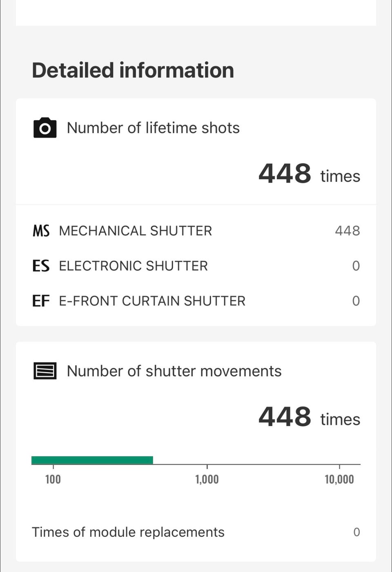This screenshot has width=392, height=572.
Task: Click the green shutter movements progress bar
Action: [92, 460]
